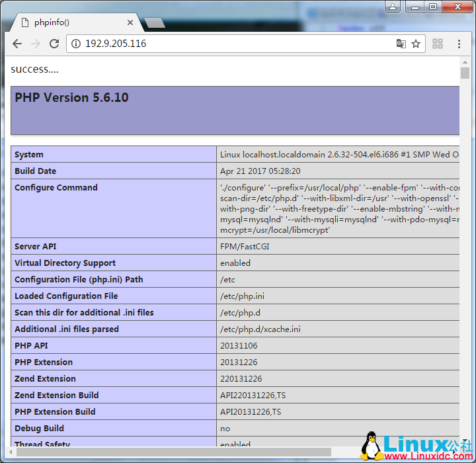Open the user profile button in title bar
The width and height of the screenshot is (476, 463).
click(x=393, y=7)
